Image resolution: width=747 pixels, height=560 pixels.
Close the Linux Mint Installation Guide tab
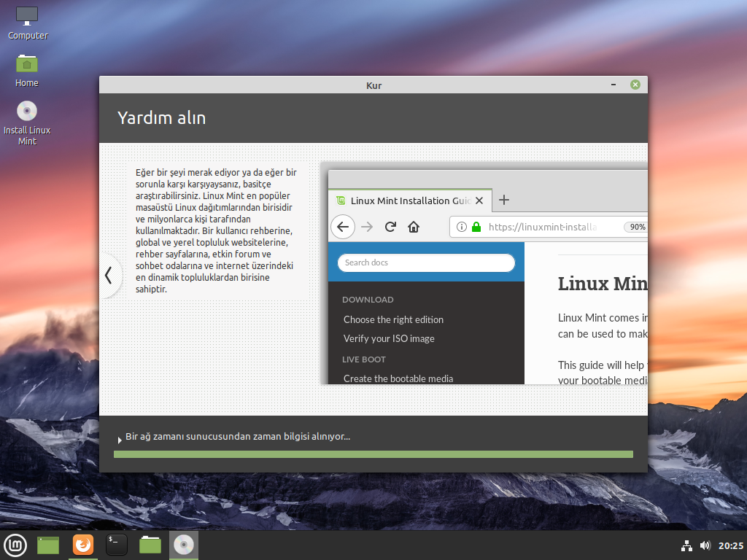coord(479,201)
